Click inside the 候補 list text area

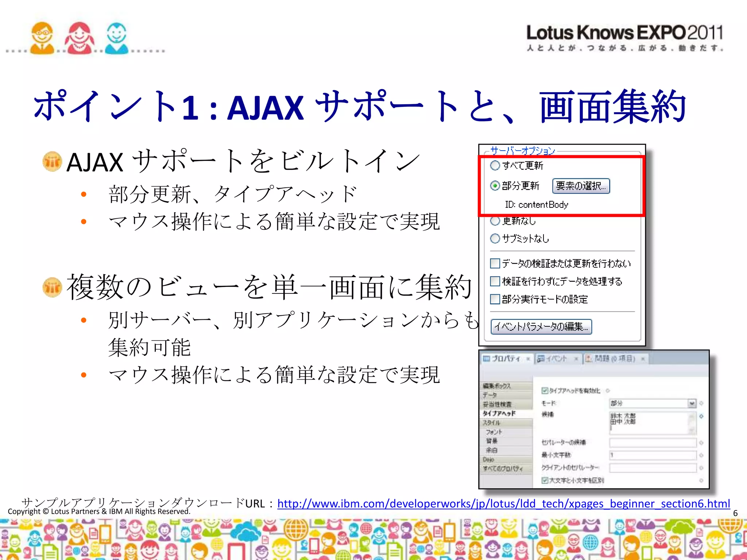(649, 423)
